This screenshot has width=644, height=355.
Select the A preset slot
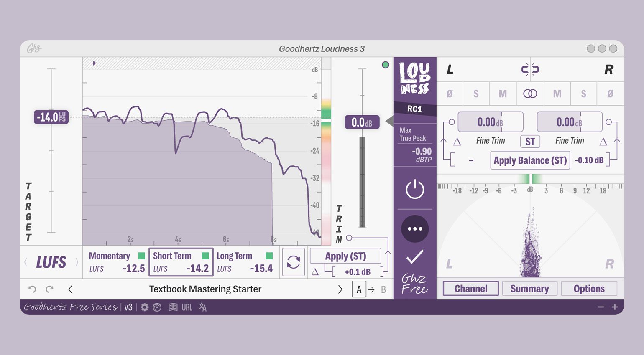[359, 289]
